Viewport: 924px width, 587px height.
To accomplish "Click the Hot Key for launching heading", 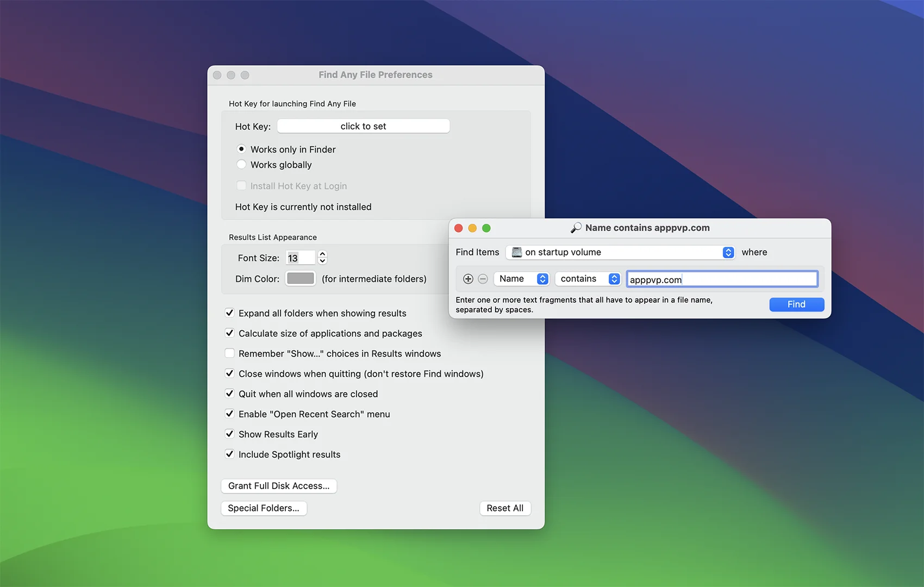I will click(x=292, y=104).
